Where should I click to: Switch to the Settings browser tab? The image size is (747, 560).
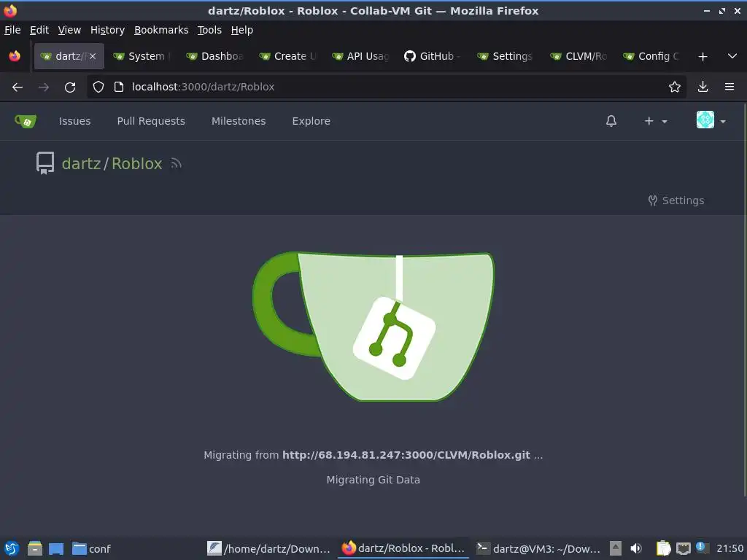(506, 56)
